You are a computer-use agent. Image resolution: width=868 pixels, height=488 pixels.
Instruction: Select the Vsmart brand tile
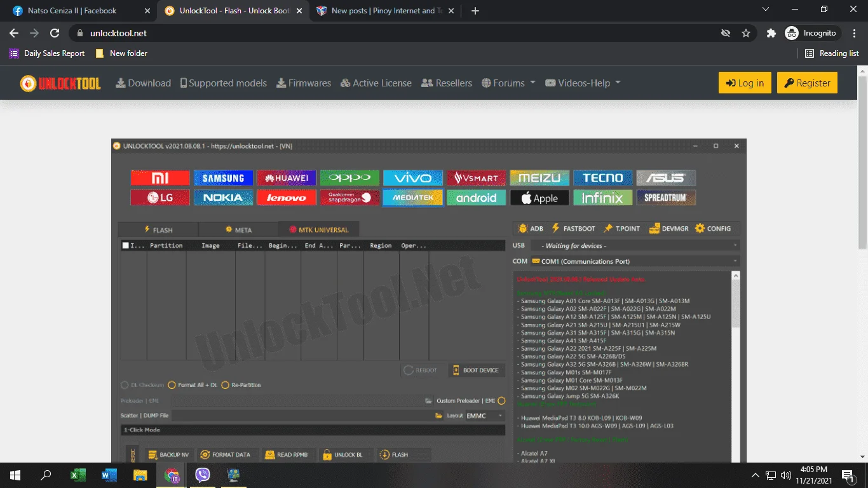477,178
